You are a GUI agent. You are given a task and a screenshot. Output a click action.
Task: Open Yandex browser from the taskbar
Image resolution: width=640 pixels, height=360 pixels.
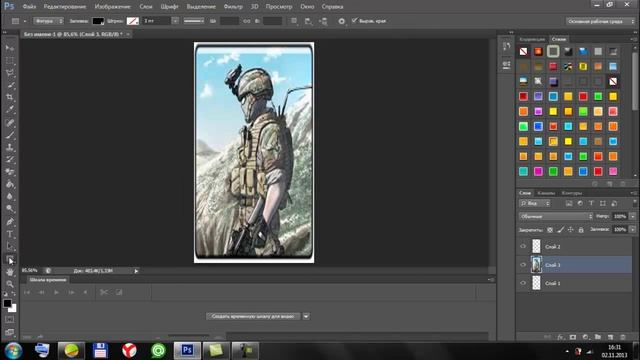[129, 350]
